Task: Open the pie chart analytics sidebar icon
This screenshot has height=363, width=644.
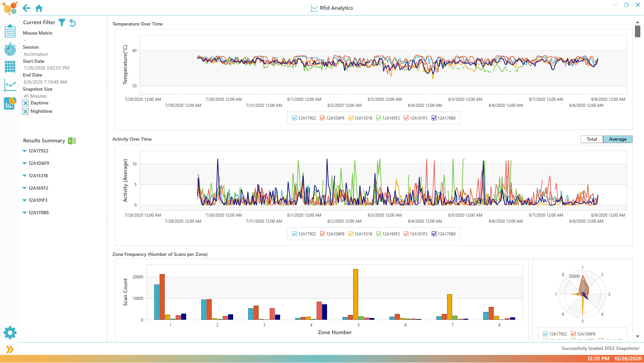Action: 10,103
